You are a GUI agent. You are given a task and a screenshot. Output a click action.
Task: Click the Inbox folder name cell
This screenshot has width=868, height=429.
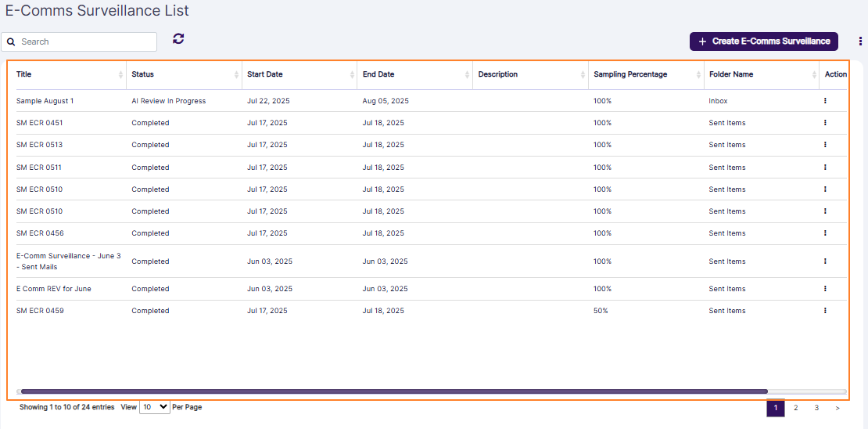pyautogui.click(x=718, y=101)
